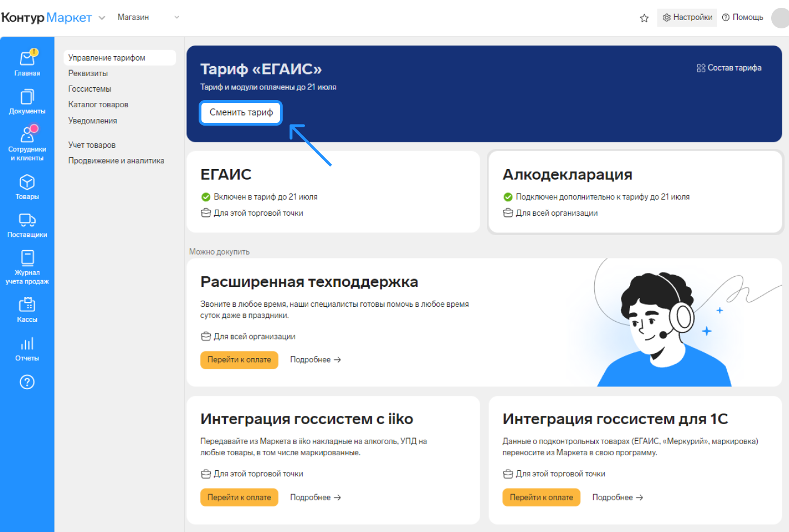
Task: Select Продвижение и аналитика in the menu
Action: (116, 161)
